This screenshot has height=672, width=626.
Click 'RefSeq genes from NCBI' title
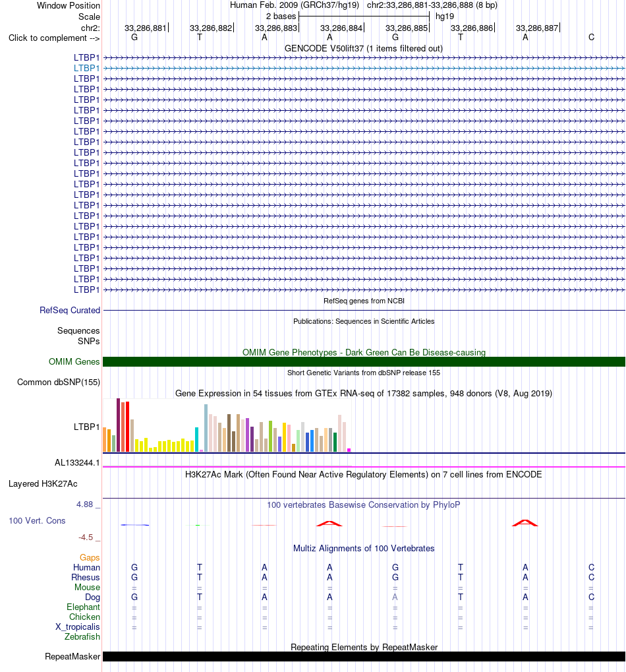[364, 301]
